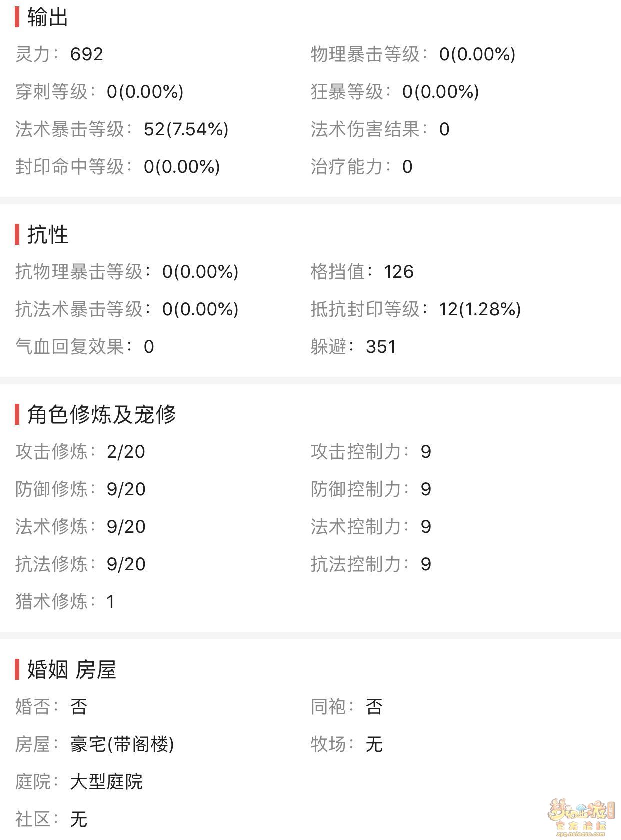This screenshot has width=621, height=840.
Task: Select the 同袍 value 否
Action: click(x=374, y=707)
